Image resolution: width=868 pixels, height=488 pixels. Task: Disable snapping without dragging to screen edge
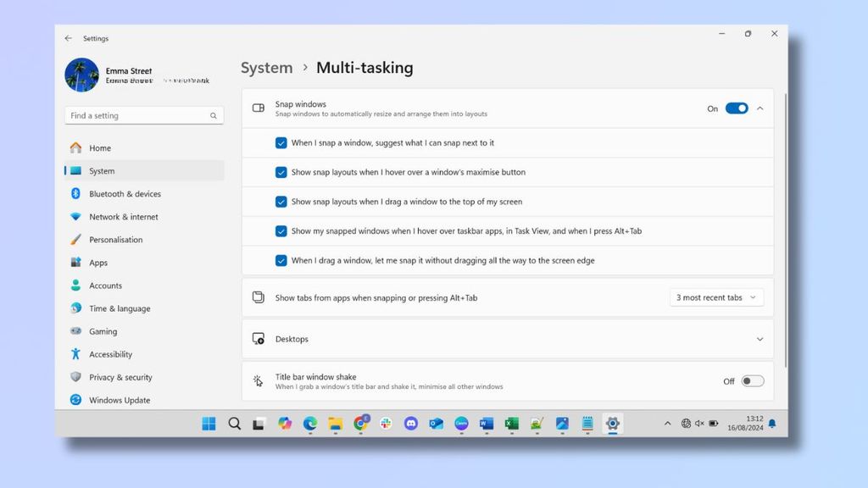pyautogui.click(x=281, y=260)
